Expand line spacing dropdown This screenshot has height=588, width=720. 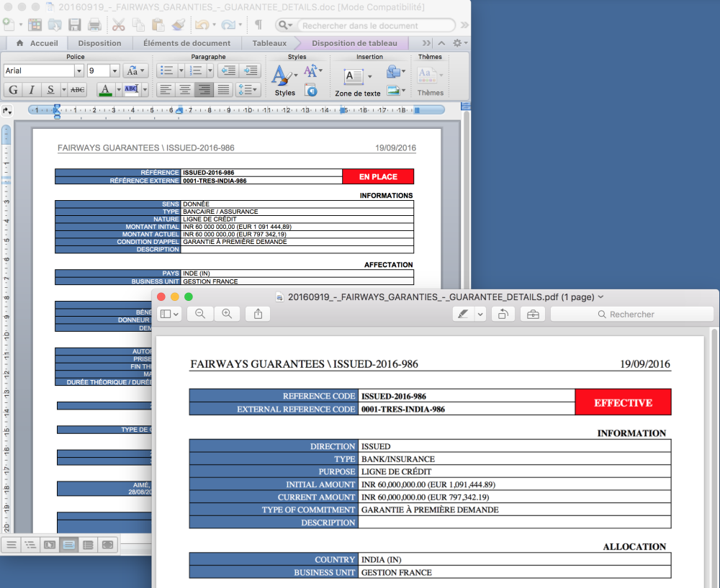pos(248,89)
